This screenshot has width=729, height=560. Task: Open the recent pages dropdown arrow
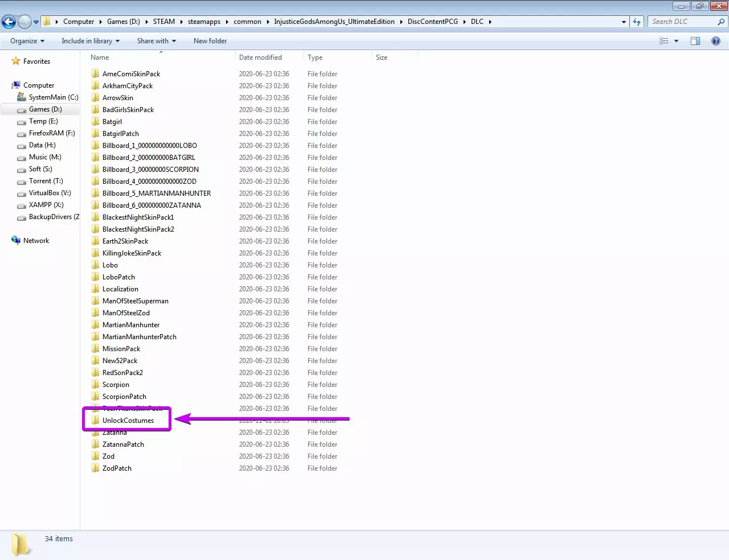[36, 22]
